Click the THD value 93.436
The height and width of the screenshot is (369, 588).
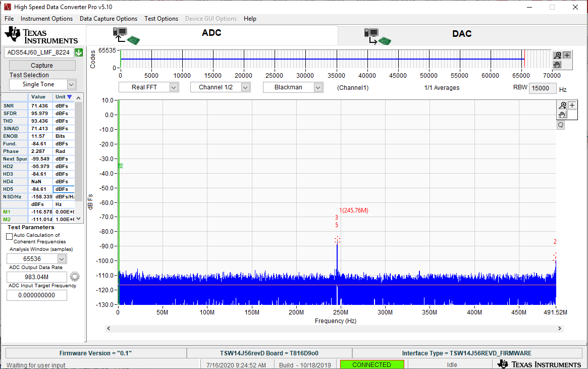tap(40, 121)
